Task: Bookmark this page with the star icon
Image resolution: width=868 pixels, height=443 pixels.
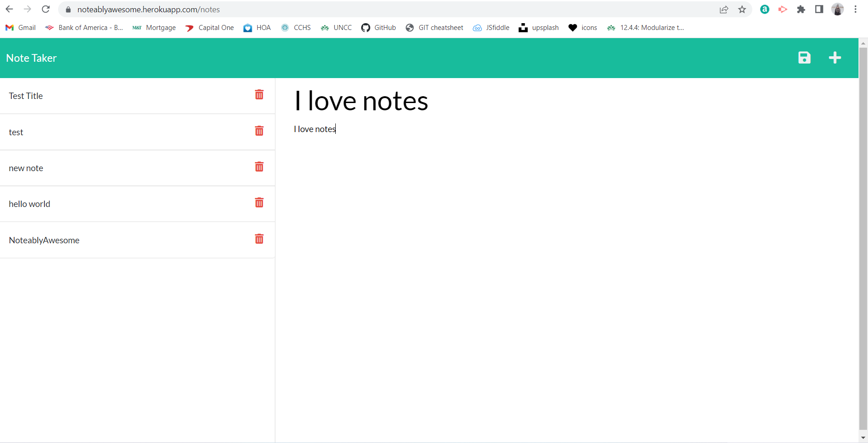Action: [742, 10]
